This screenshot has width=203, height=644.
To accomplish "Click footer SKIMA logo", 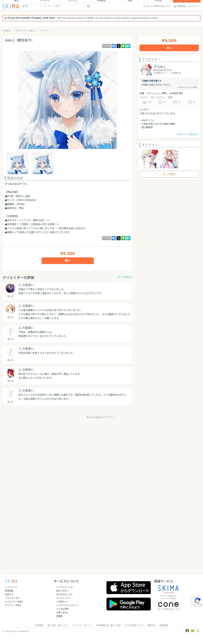I will 11,581.
